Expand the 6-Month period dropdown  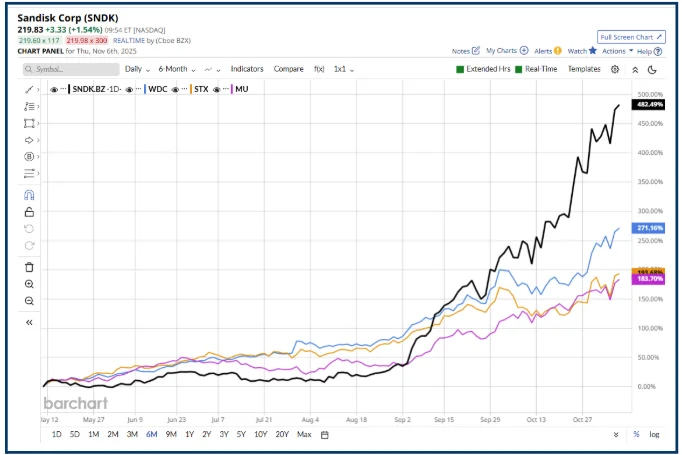click(x=176, y=69)
